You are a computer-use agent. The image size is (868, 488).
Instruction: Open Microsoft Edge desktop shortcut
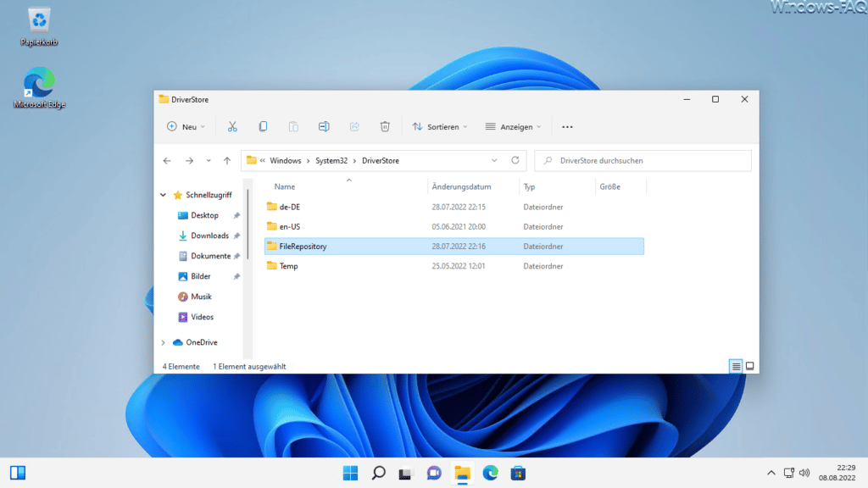coord(39,88)
